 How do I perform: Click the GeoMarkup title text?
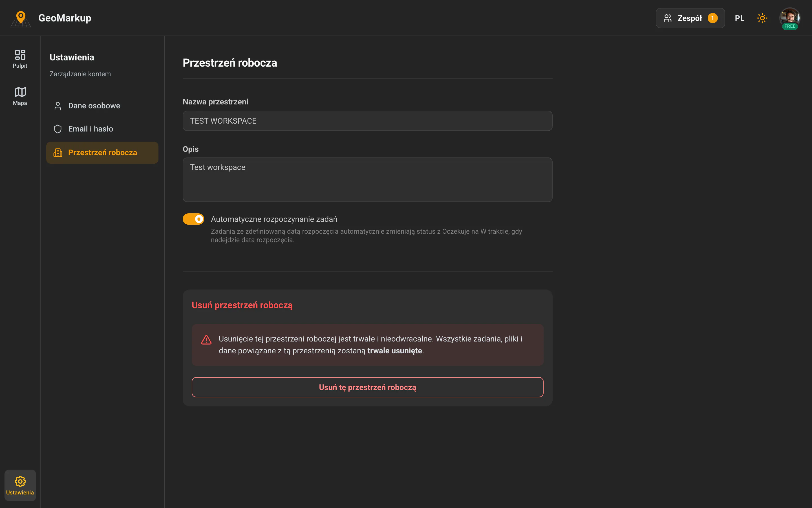[65, 18]
